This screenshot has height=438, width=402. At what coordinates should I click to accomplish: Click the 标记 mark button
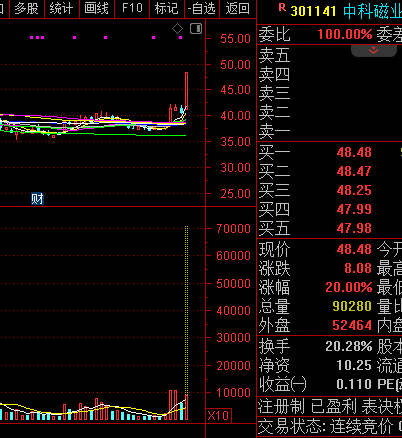coord(166,8)
